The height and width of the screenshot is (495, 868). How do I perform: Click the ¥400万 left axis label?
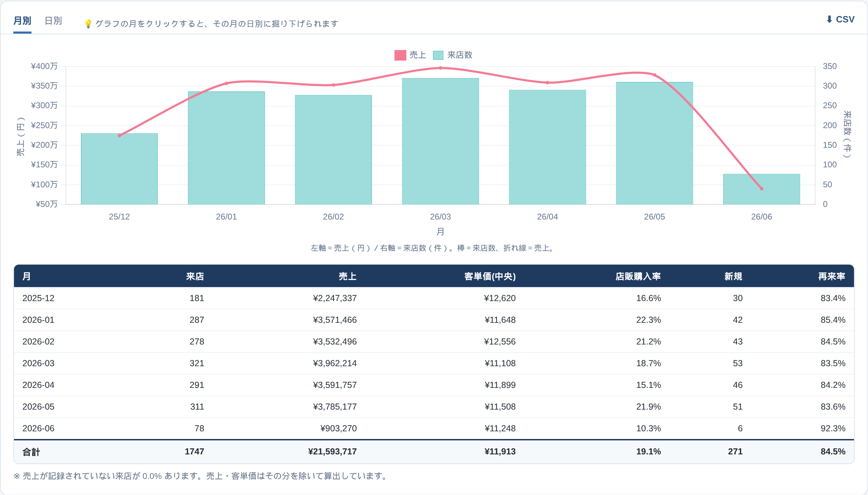44,66
